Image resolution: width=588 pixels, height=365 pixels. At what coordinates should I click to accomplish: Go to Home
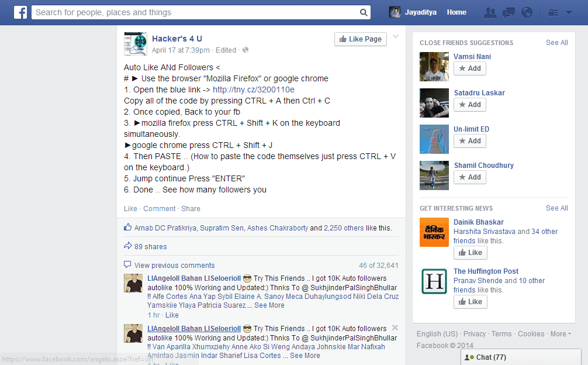(x=456, y=12)
